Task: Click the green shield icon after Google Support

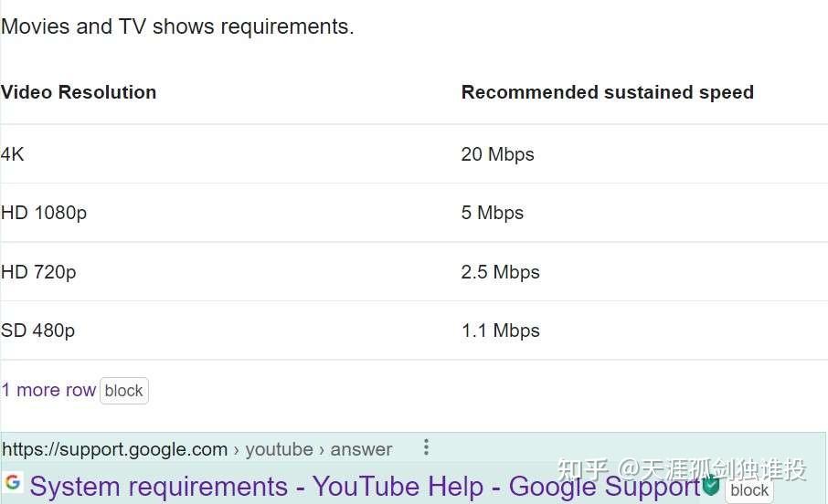Action: pos(711,485)
